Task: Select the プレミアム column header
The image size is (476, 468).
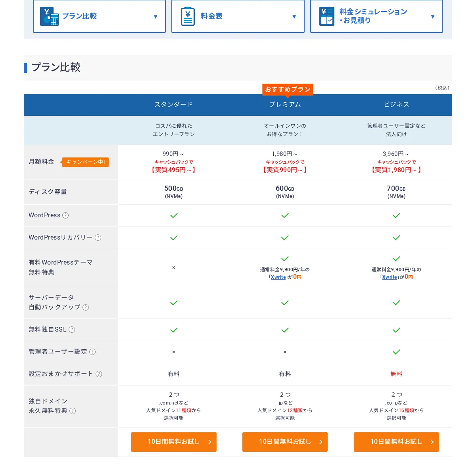Action: coord(285,105)
